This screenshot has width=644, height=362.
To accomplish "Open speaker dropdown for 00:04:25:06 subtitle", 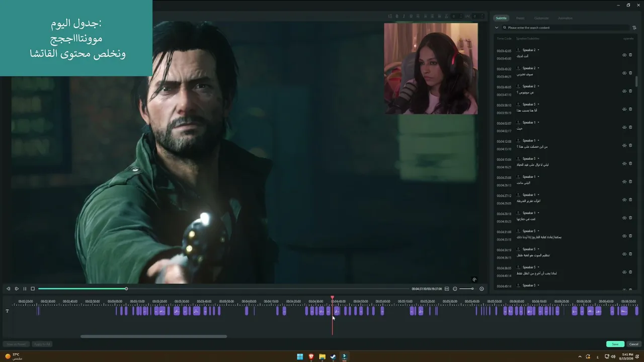I will [x=538, y=176].
